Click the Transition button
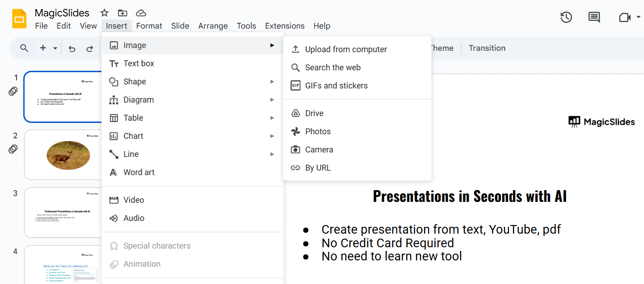 click(487, 48)
